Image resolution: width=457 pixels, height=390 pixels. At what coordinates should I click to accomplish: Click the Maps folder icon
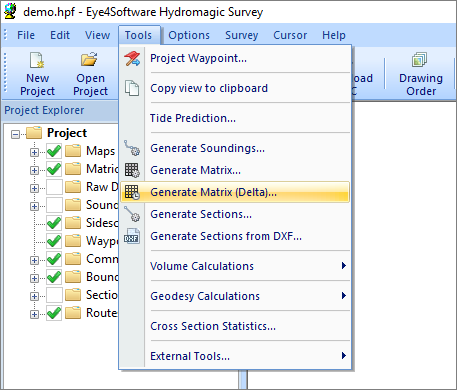pos(73,151)
